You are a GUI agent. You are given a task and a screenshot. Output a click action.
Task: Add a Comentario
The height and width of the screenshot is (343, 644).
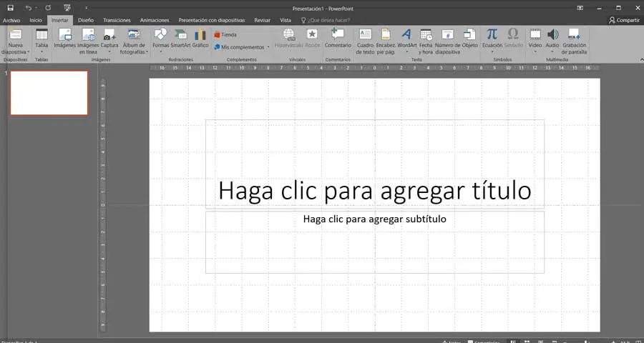(x=338, y=39)
